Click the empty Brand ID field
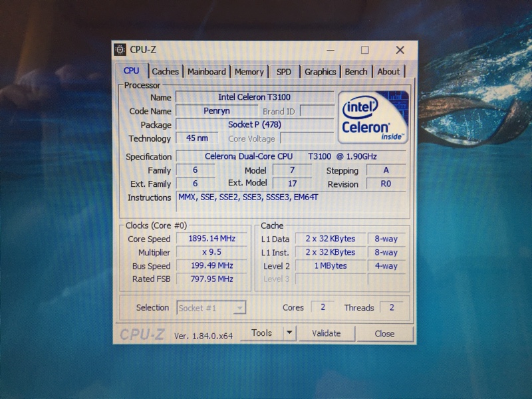 [x=317, y=111]
